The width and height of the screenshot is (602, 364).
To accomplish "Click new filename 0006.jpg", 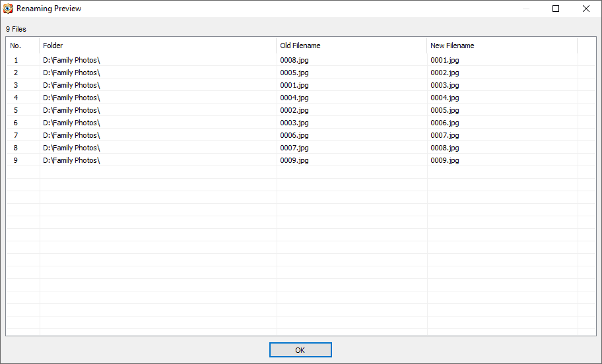I will [445, 123].
